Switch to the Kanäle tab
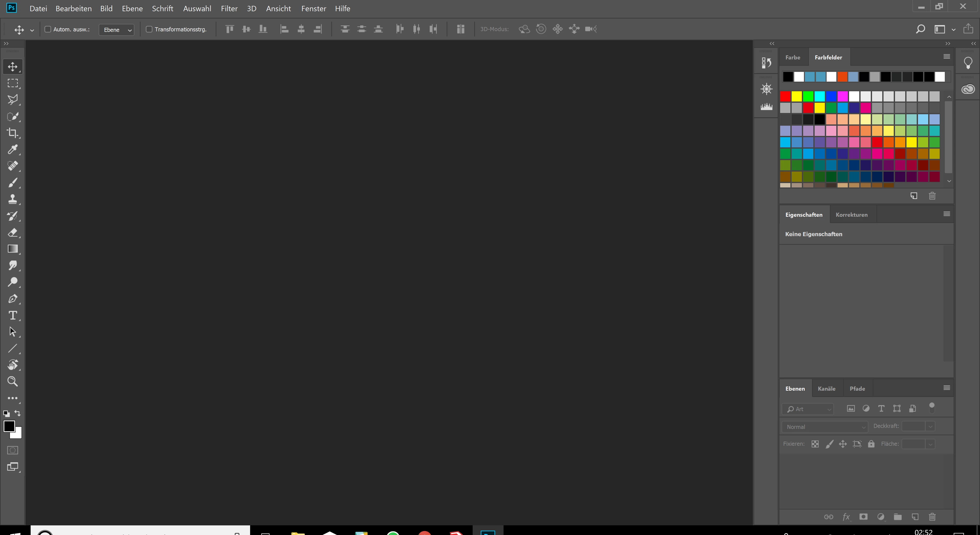 click(x=826, y=389)
